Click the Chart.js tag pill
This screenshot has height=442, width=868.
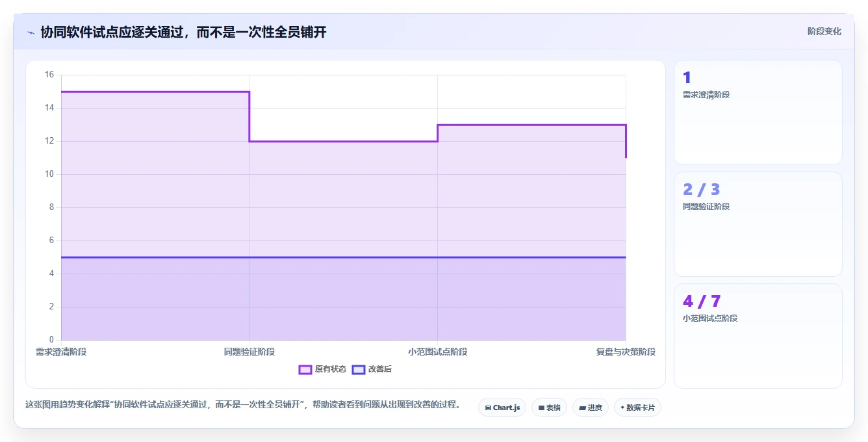click(502, 408)
